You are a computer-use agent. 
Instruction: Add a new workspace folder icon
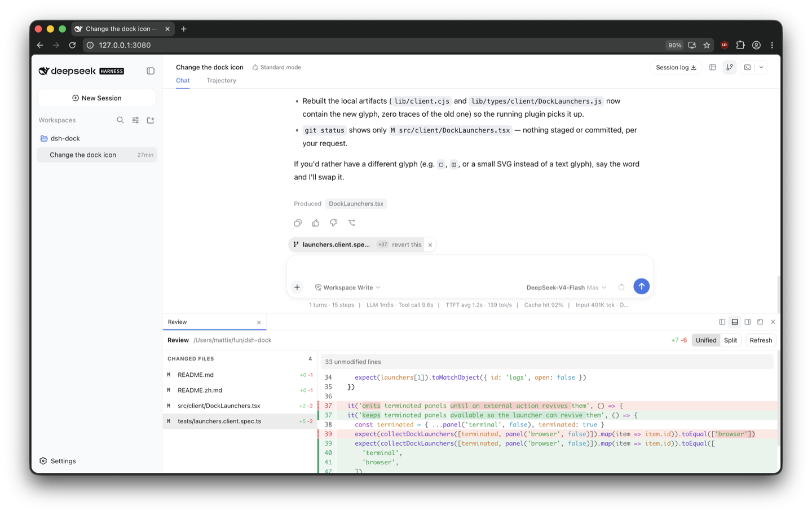point(151,120)
